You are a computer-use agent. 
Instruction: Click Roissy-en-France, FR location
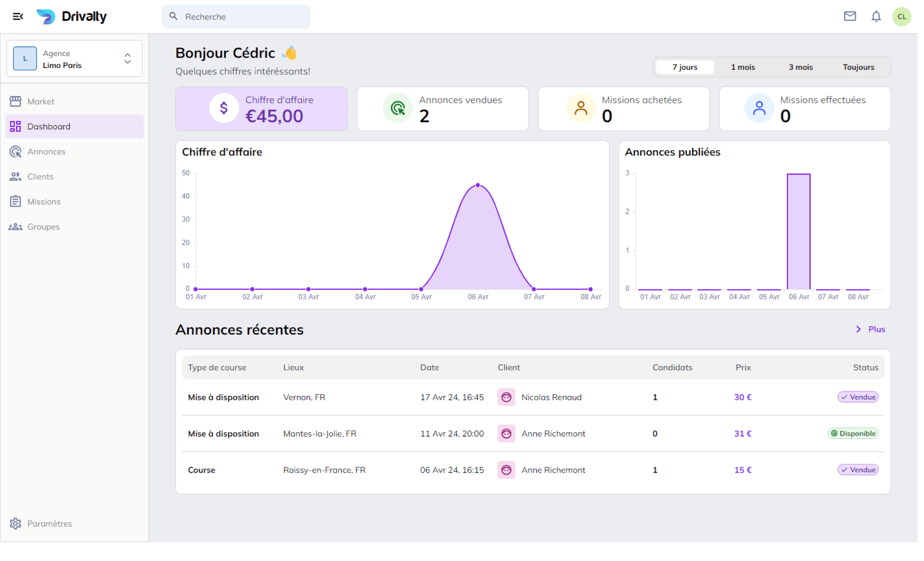[324, 470]
